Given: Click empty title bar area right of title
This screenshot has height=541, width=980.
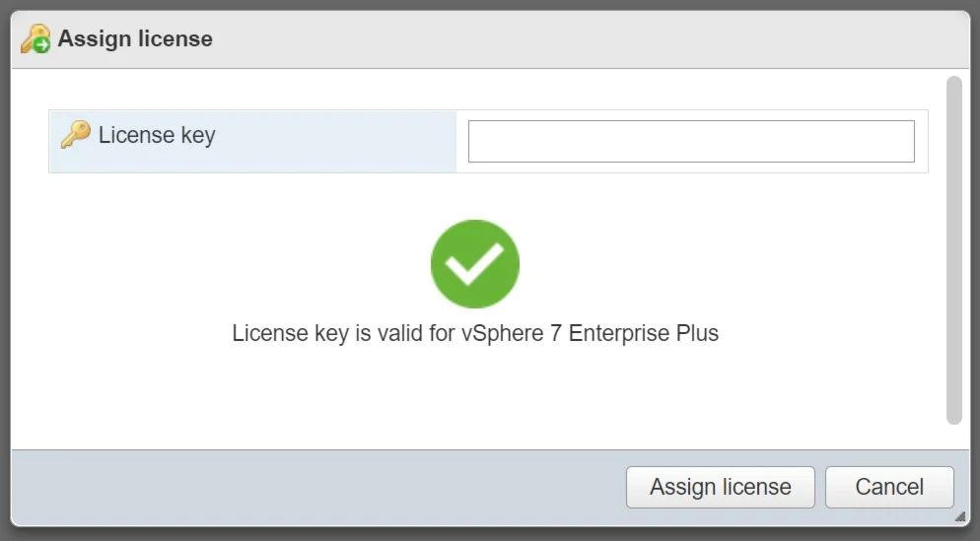Looking at the screenshot, I should 592,39.
